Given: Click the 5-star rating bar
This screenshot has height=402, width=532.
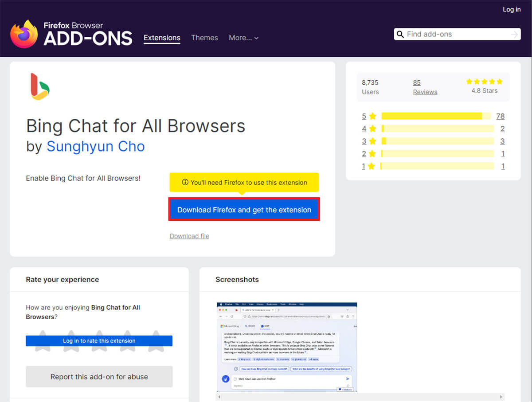Looking at the screenshot, I should [x=436, y=116].
